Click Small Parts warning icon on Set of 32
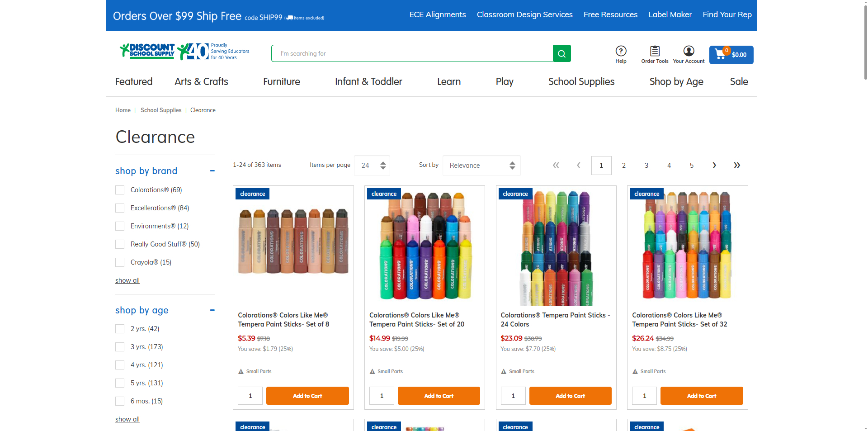 point(635,371)
